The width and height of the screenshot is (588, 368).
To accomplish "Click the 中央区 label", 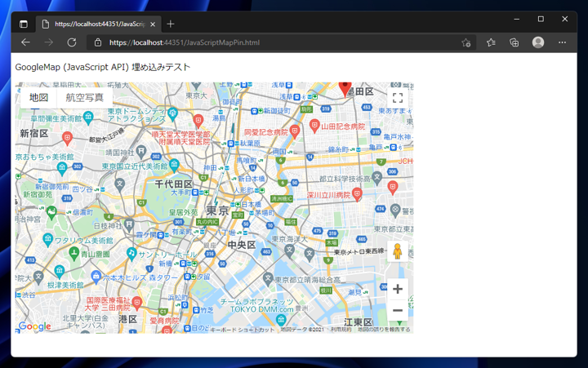I will 242,245.
